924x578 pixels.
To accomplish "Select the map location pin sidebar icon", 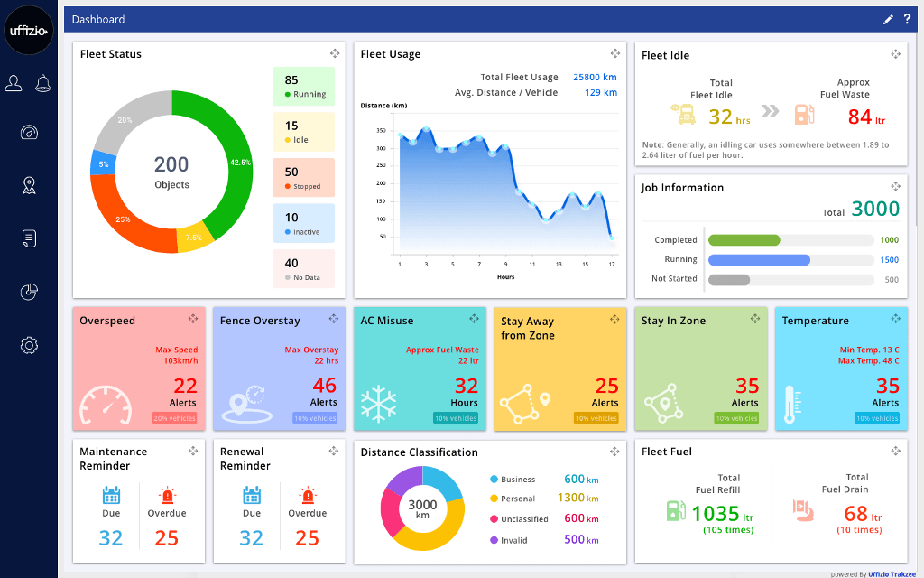I will (x=29, y=185).
